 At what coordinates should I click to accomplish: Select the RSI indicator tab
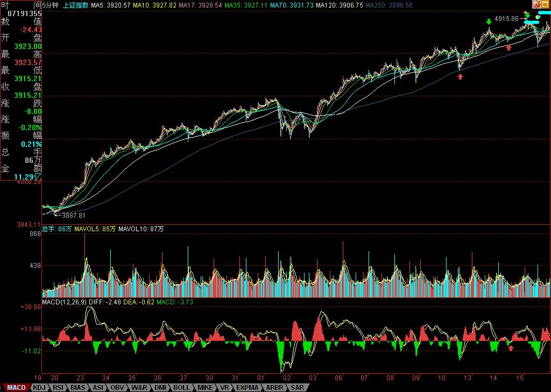[58, 387]
